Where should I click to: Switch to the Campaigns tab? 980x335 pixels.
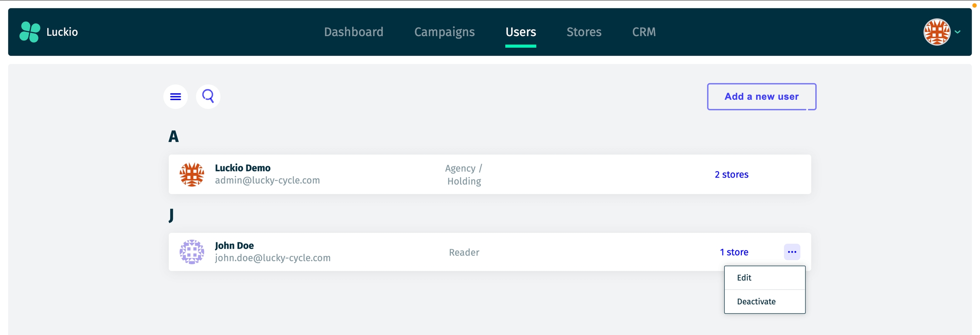click(444, 32)
